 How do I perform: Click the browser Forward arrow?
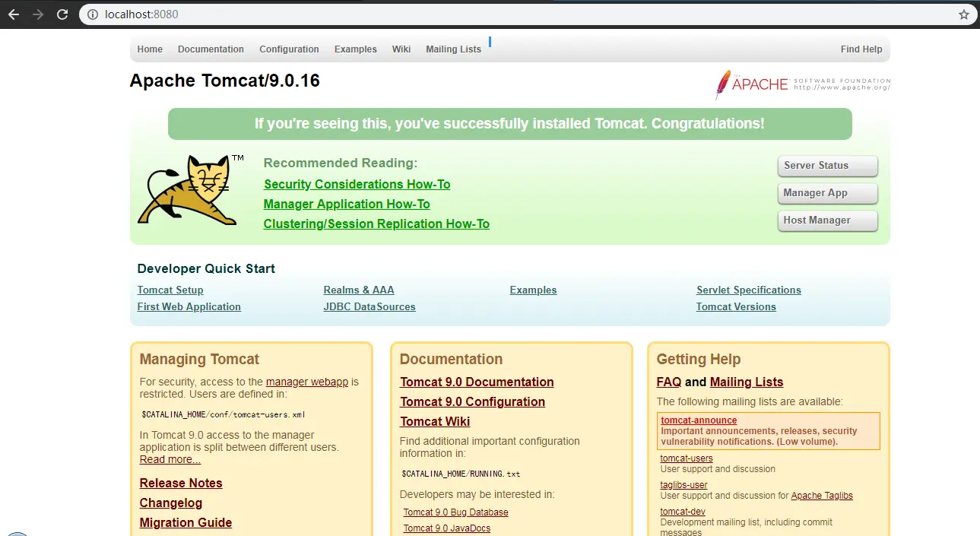pos(38,14)
